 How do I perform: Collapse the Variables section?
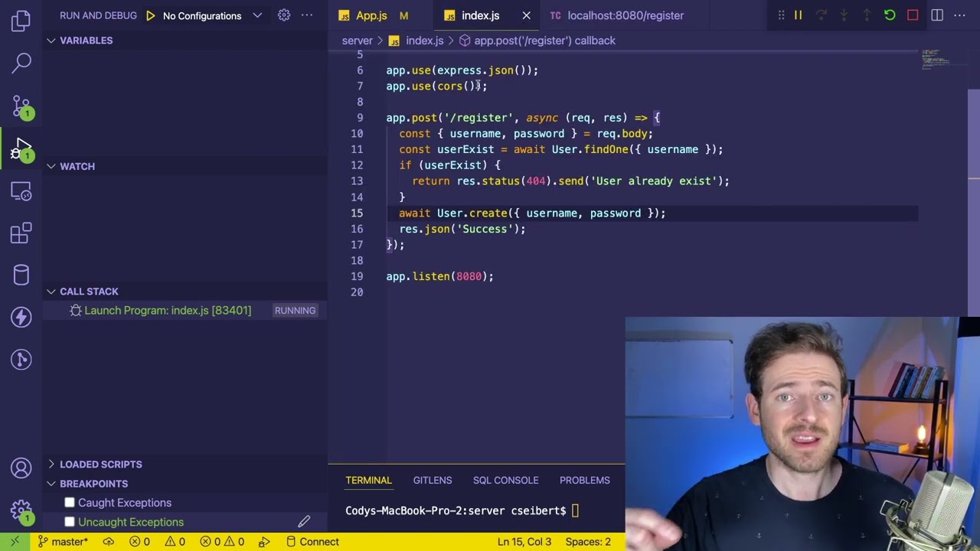[51, 41]
